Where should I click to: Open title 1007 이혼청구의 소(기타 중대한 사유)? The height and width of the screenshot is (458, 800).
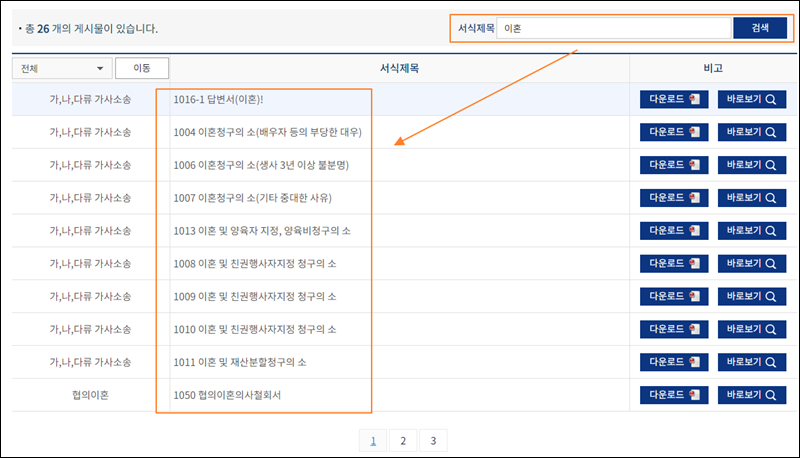click(x=253, y=198)
